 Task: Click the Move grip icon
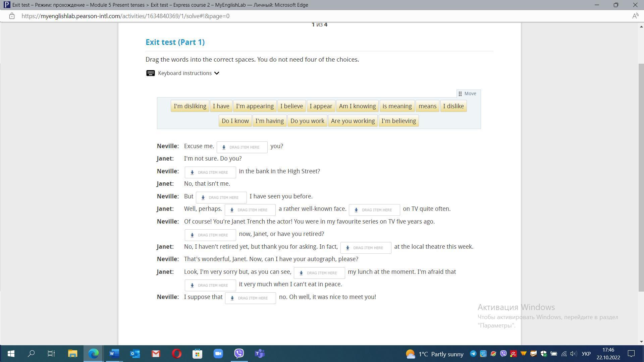click(460, 94)
